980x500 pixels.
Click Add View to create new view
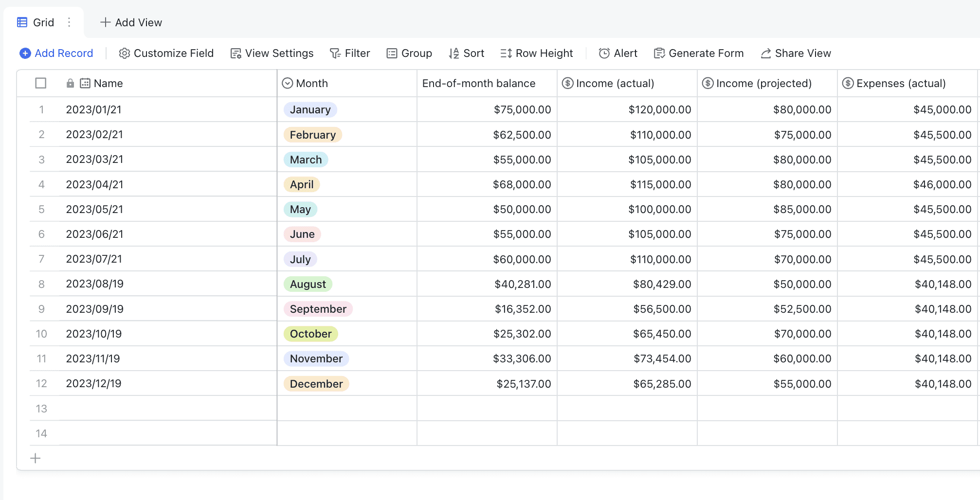click(131, 22)
